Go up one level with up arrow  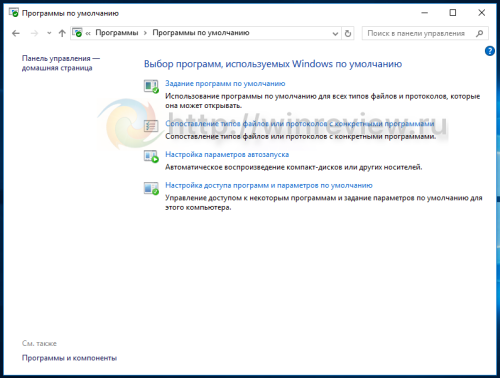pos(62,33)
